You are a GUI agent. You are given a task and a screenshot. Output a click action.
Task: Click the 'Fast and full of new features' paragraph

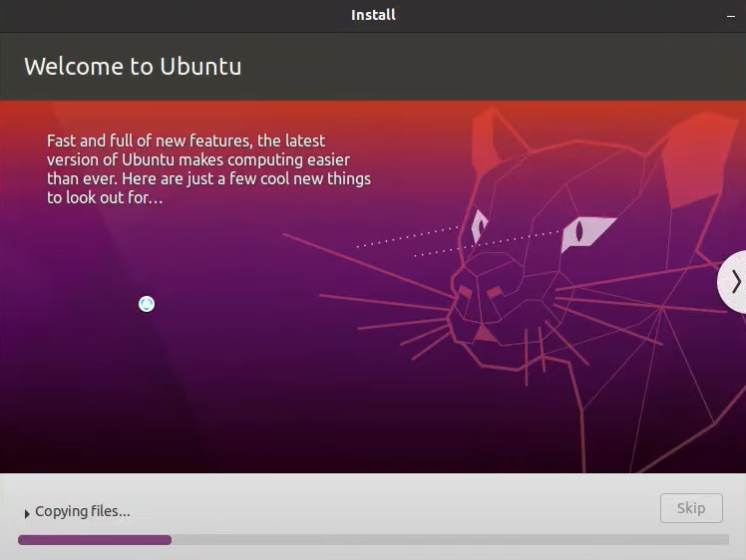[x=208, y=168]
